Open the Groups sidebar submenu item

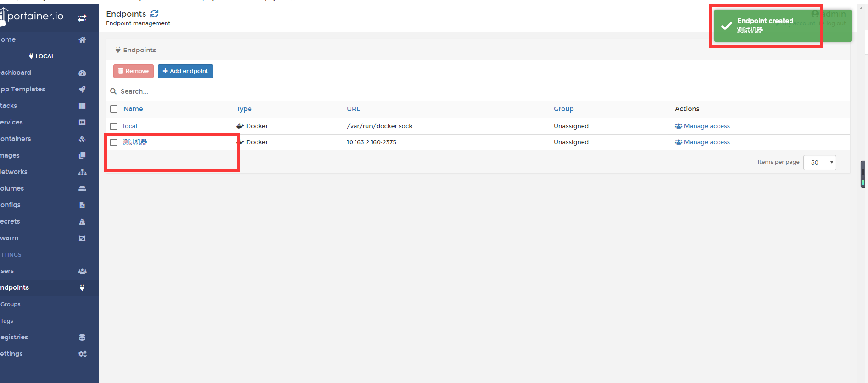[x=11, y=304]
